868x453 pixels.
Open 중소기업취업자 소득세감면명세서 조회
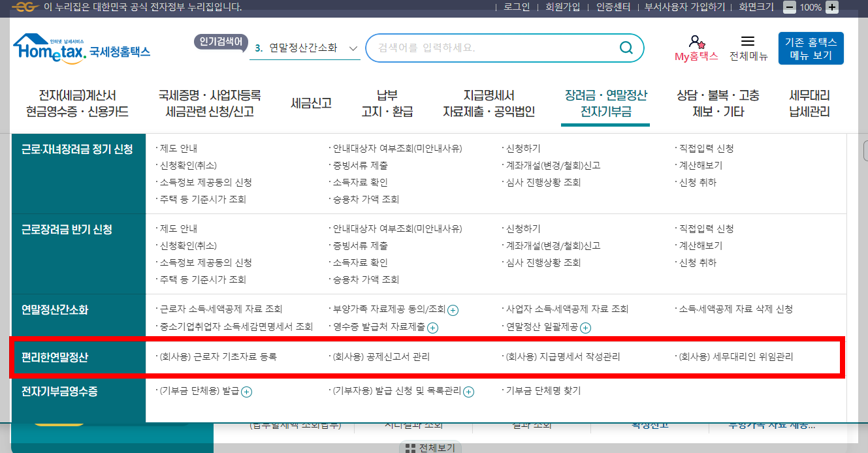236,326
